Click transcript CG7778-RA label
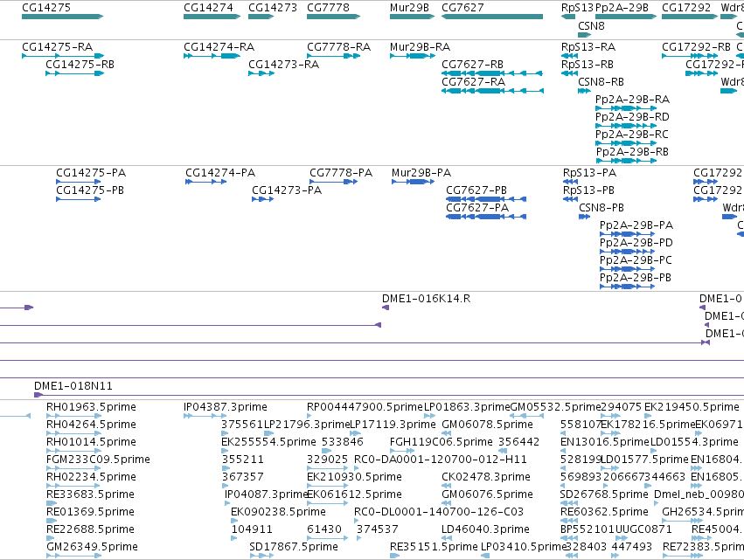Viewport: 744px width, 560px height. 339,47
